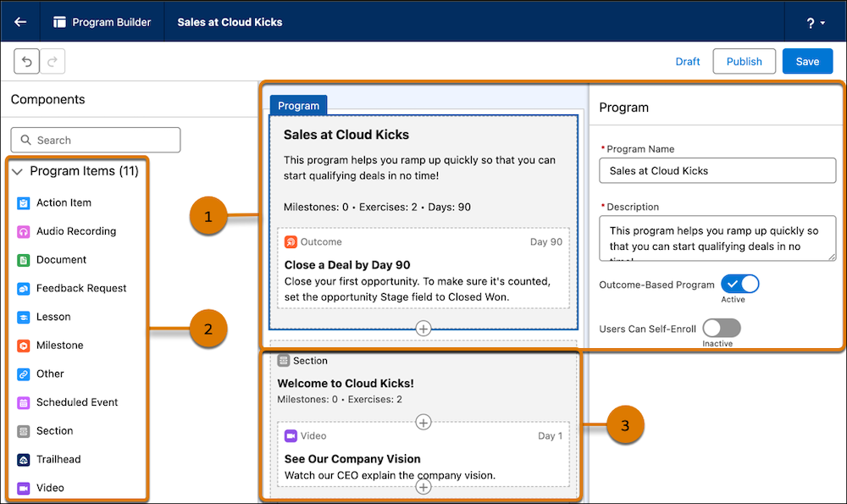Open the Program Builder header item
Screen dimensions: 847x504
coord(102,22)
